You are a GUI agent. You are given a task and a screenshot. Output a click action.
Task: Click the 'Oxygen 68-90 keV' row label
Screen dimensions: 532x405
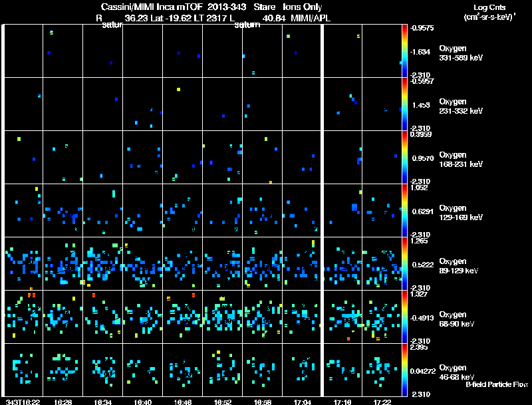point(457,319)
